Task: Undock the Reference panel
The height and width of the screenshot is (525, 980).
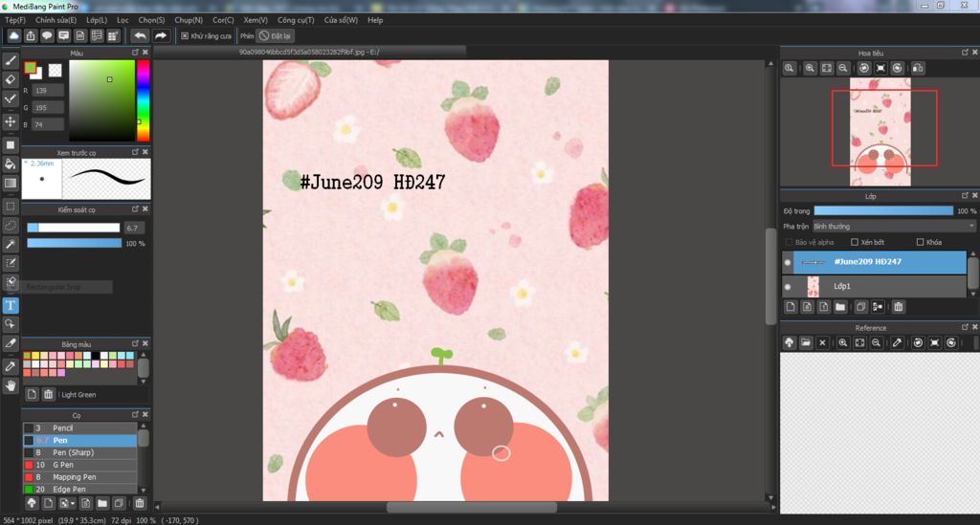Action: 965,327
